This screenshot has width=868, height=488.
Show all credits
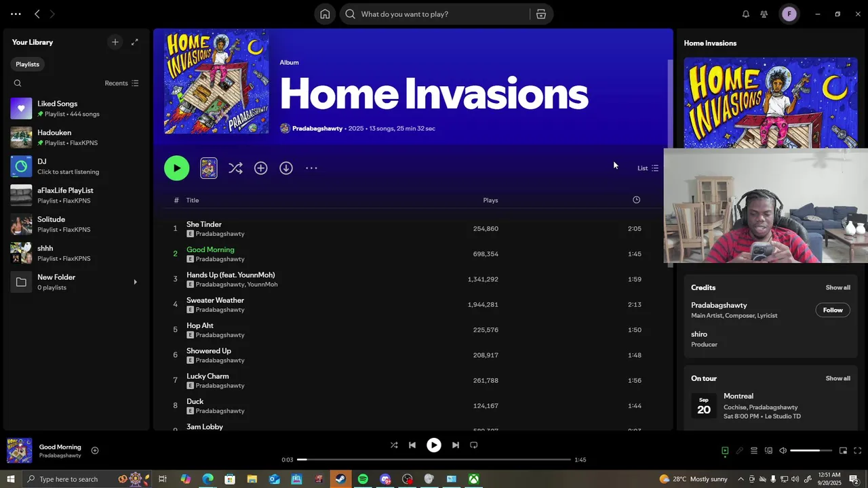(x=837, y=287)
